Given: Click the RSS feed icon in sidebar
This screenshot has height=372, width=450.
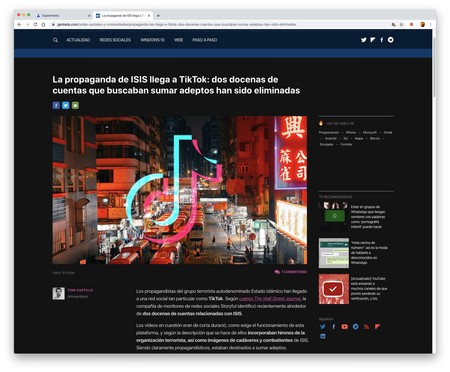Looking at the screenshot, I should [x=366, y=327].
